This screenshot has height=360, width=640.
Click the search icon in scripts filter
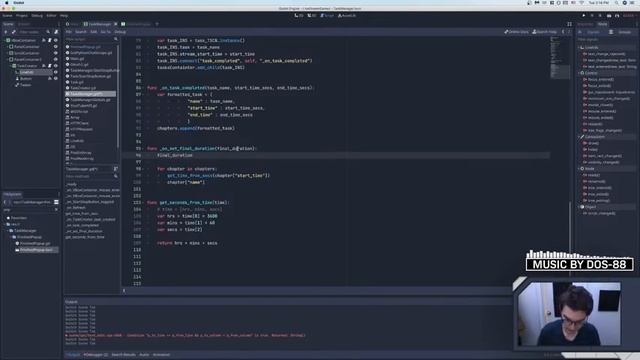pyautogui.click(x=116, y=39)
